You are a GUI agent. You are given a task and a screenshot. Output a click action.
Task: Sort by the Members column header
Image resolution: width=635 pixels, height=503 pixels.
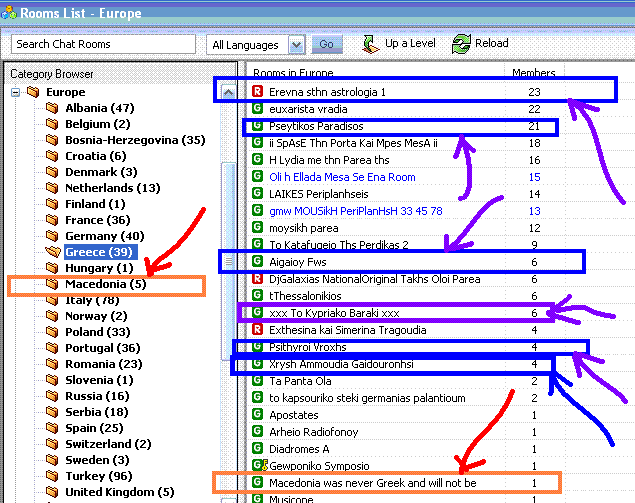tap(534, 72)
